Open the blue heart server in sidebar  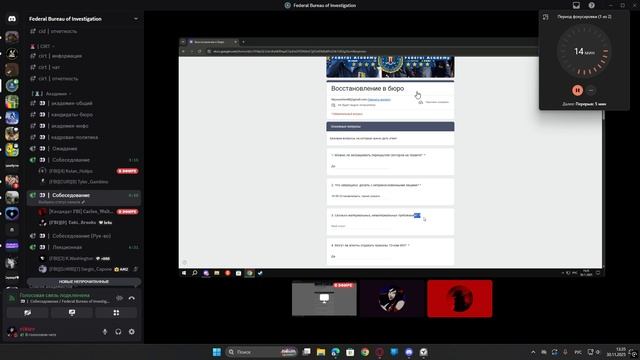point(12,214)
